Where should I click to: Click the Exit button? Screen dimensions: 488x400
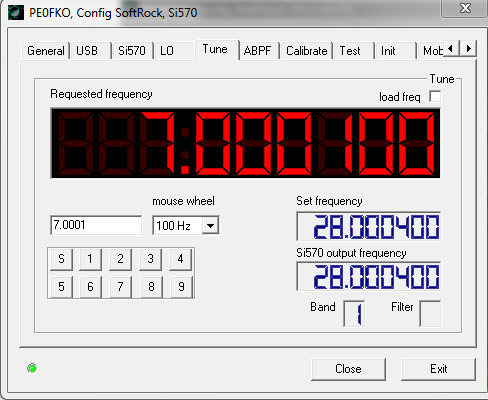point(438,369)
